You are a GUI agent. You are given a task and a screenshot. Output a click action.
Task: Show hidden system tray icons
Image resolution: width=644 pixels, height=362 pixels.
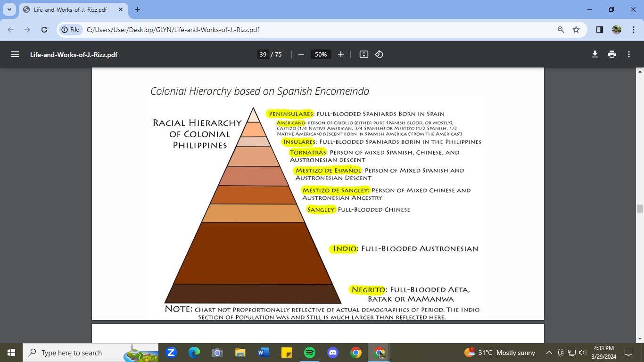549,353
